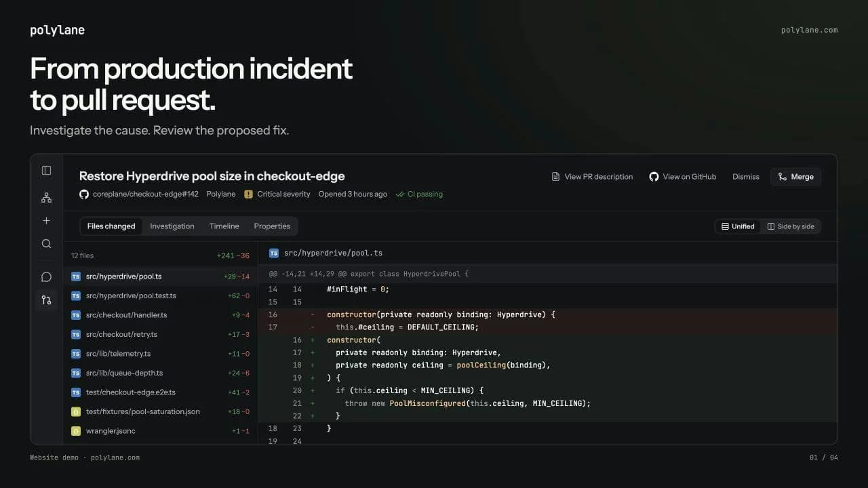Click the Dismiss button
The height and width of the screenshot is (488, 868).
click(746, 177)
